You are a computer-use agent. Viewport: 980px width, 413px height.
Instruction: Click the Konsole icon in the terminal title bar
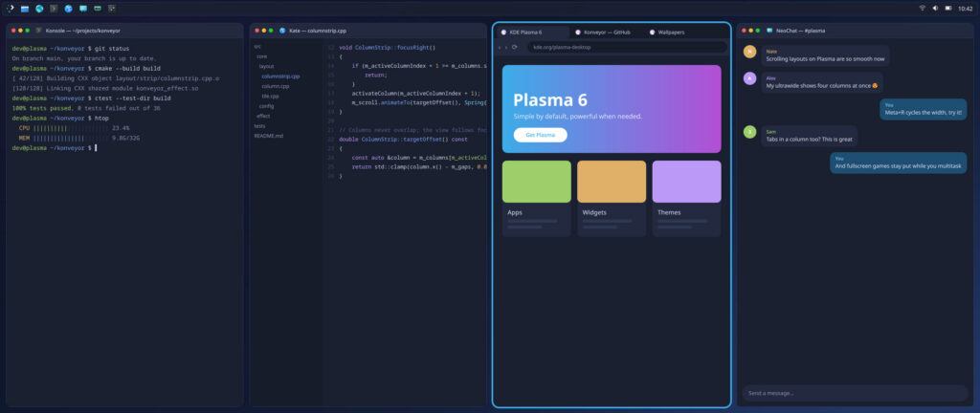point(38,30)
